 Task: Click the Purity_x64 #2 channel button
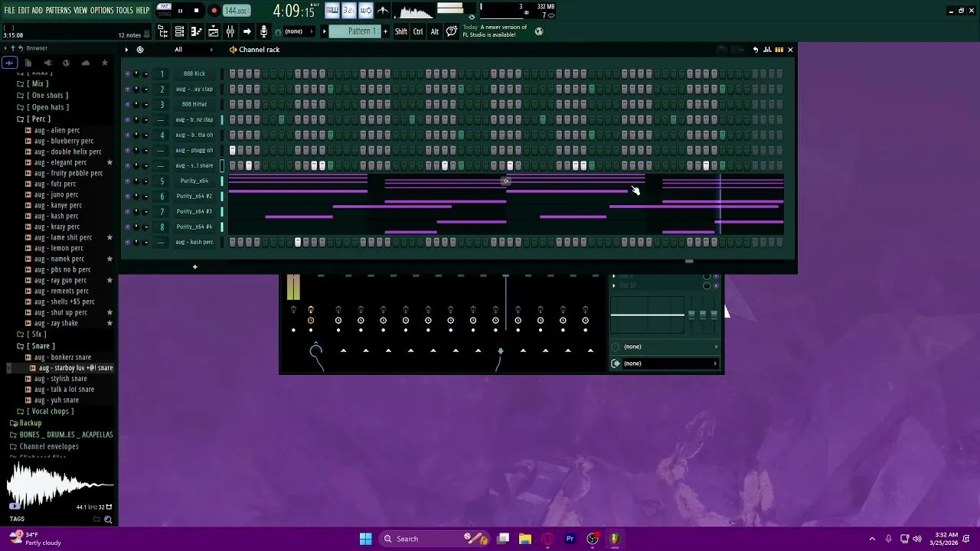[x=194, y=196]
